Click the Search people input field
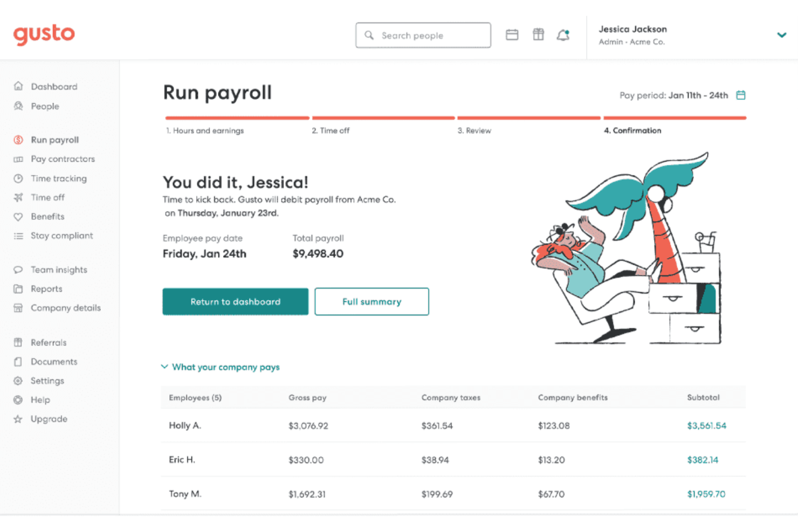 point(423,35)
